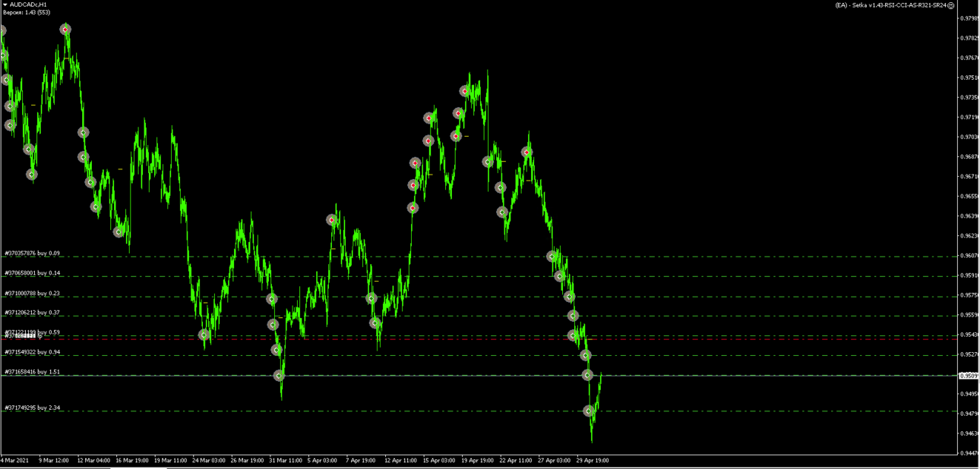Select order label #371000788 buy 0.23
This screenshot has width=980, height=469.
pyautogui.click(x=33, y=293)
